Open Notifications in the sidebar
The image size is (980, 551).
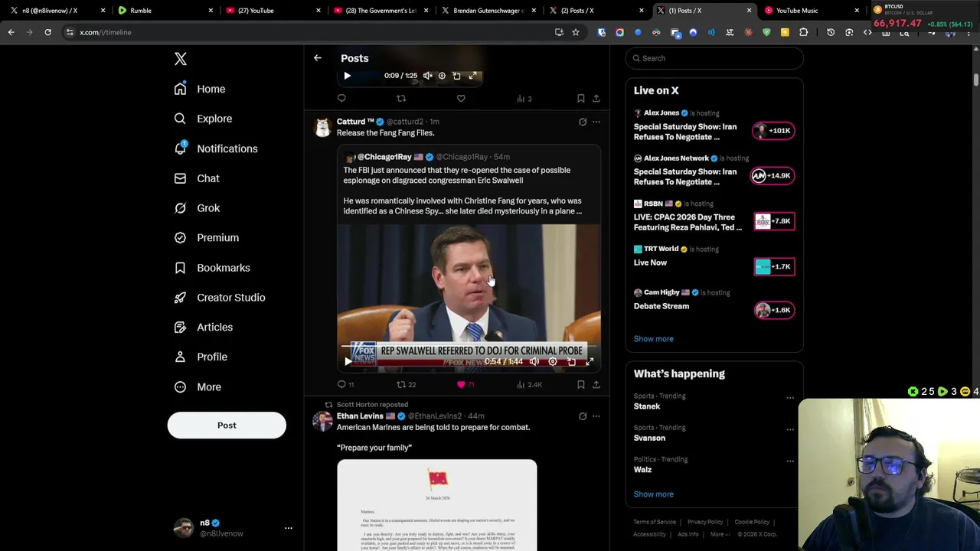pyautogui.click(x=216, y=148)
